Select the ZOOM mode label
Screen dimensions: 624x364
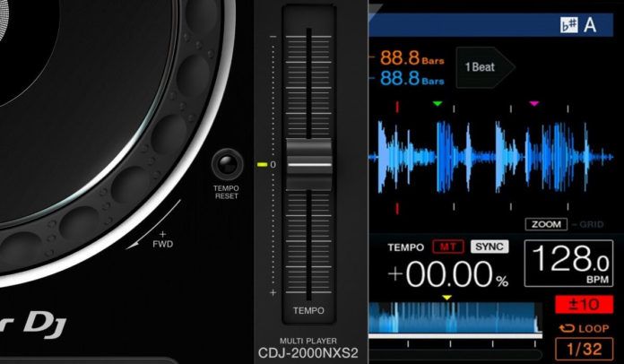(x=546, y=224)
